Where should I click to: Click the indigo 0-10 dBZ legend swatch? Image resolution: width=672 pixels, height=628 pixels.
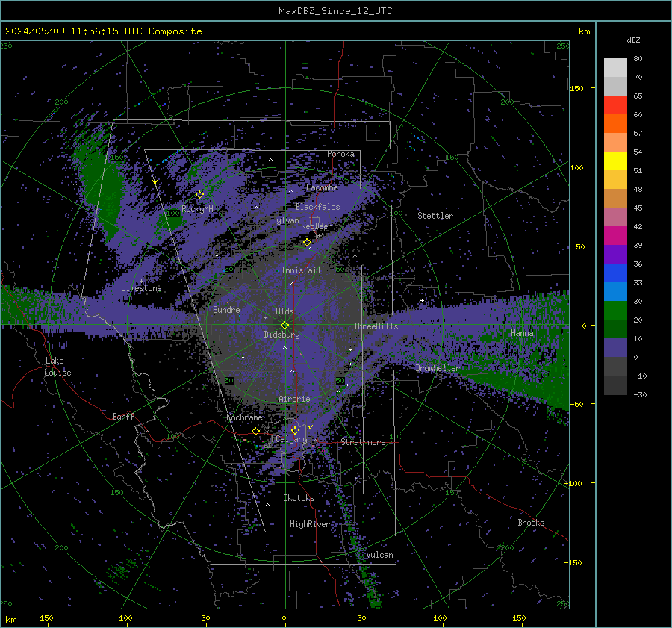point(615,347)
